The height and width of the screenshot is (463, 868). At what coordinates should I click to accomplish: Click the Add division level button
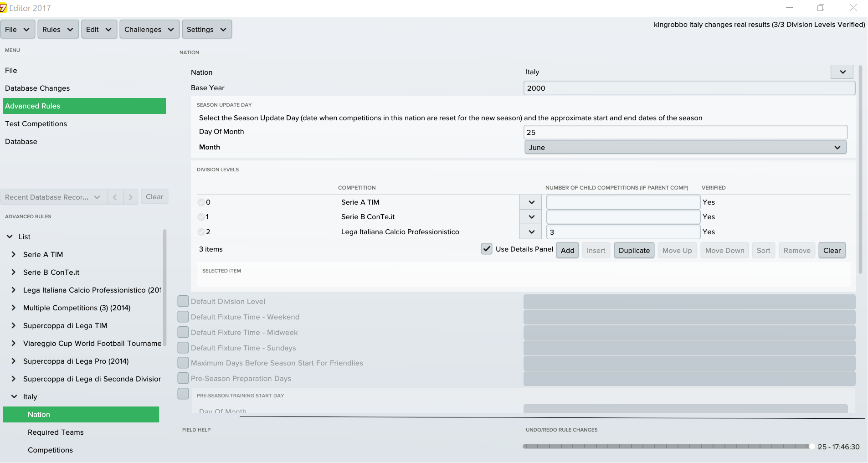(567, 250)
